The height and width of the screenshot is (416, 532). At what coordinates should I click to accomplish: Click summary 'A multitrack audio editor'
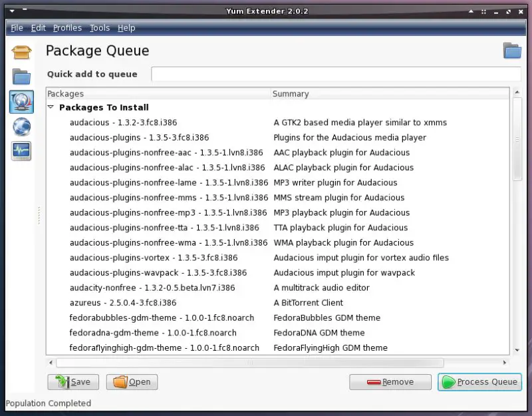(x=321, y=288)
